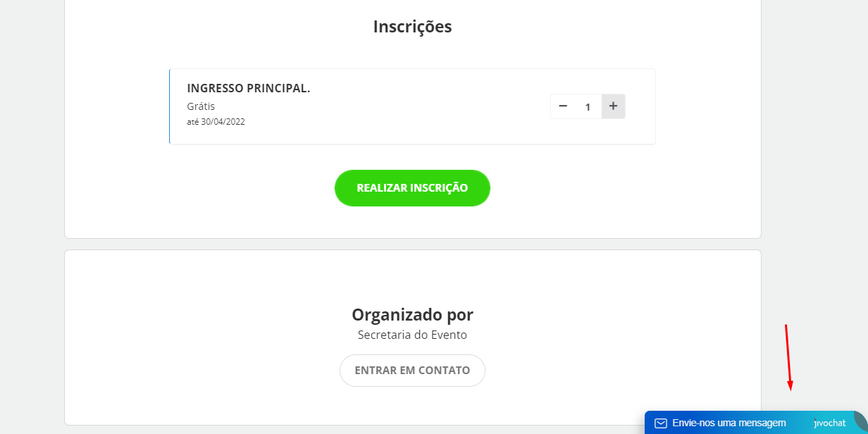Click the Secretaria do Evento organizer name

[x=412, y=335]
